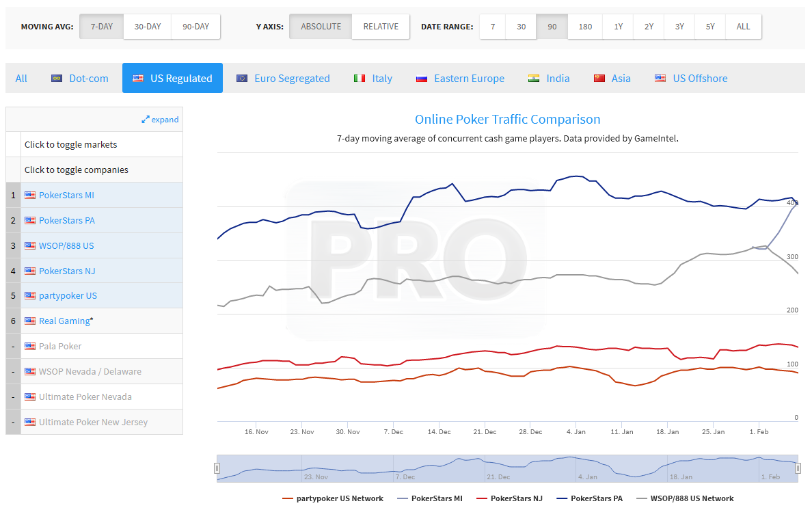The height and width of the screenshot is (510, 812).
Task: Choose the 1Y date range
Action: coord(619,27)
